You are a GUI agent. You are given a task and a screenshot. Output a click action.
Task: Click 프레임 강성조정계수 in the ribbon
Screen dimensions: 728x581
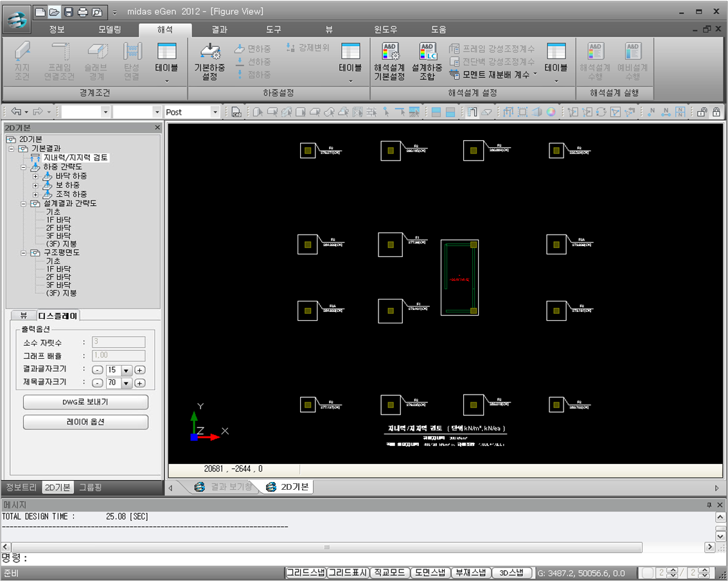click(x=492, y=48)
